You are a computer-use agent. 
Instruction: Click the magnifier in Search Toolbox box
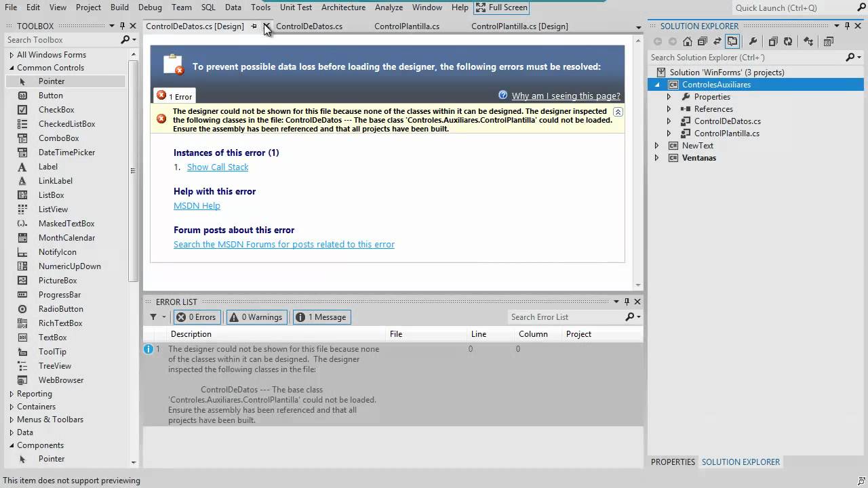point(125,40)
